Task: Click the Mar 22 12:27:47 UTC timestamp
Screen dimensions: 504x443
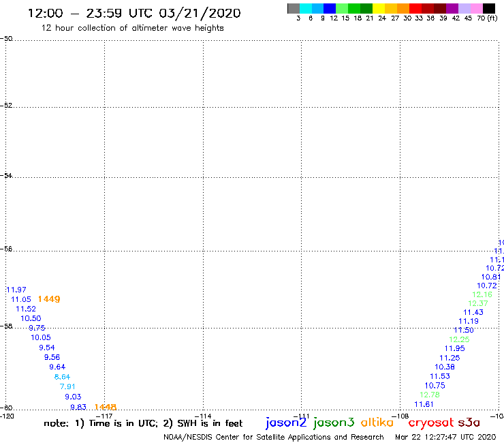Action: 445,437
